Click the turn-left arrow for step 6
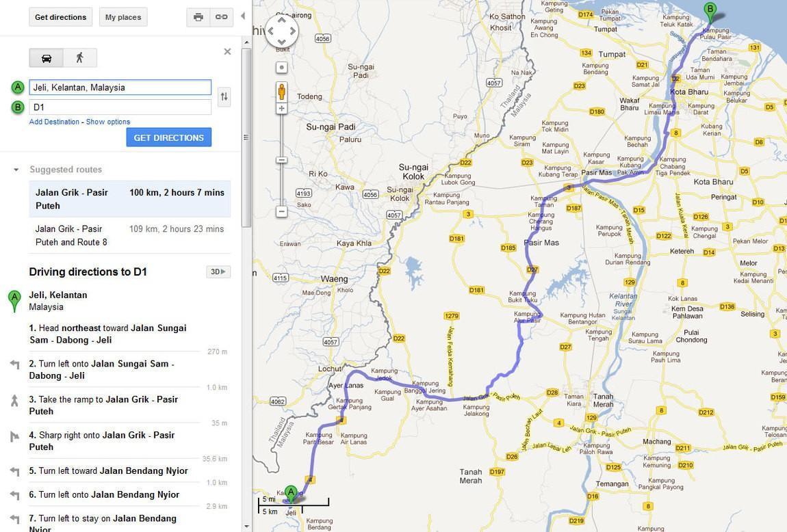787x532 pixels. click(x=14, y=495)
